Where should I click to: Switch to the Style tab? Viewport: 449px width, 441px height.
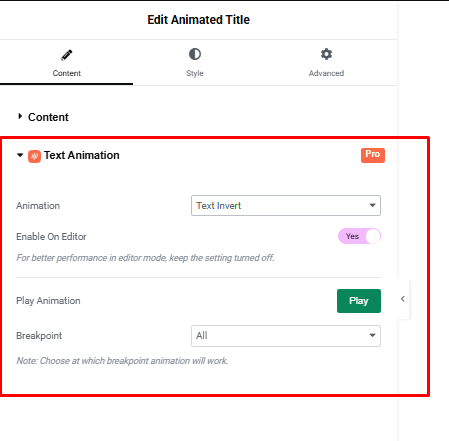point(195,63)
